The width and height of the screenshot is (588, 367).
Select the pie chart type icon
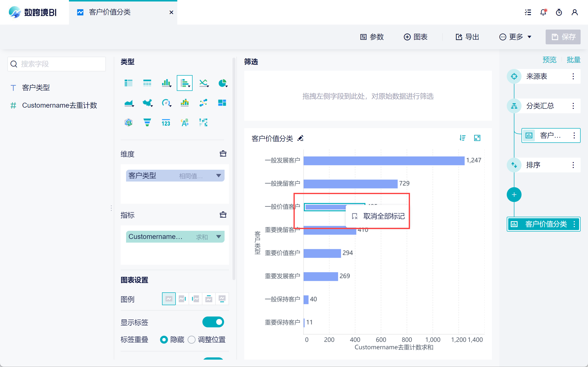pos(222,83)
